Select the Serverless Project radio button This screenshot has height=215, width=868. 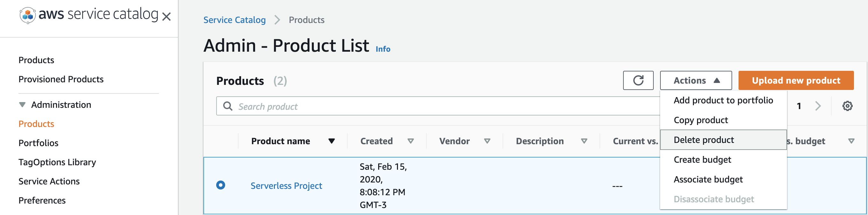click(x=221, y=185)
